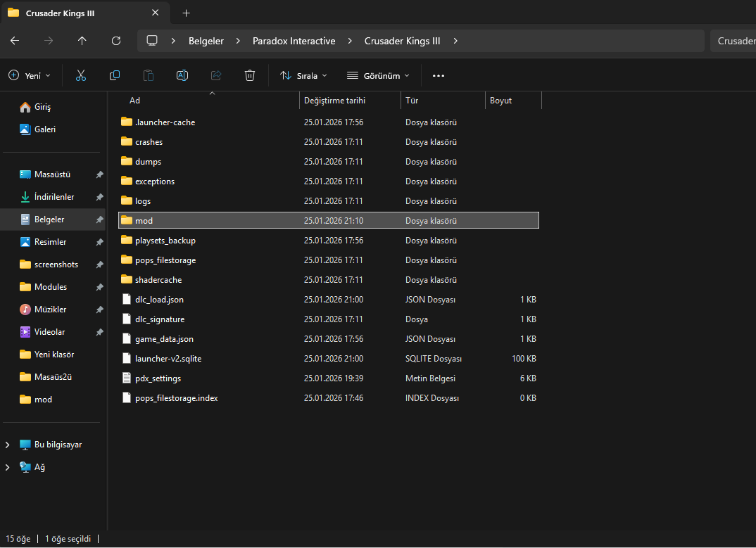Viewport: 756px width, 548px height.
Task: Open a new tab with plus button
Action: (186, 13)
